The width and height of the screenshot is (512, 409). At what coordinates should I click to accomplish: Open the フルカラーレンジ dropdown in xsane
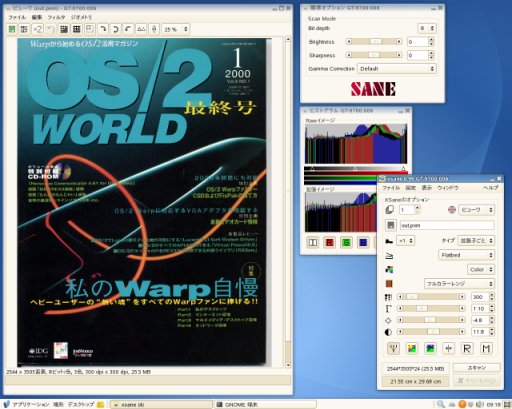click(x=459, y=284)
